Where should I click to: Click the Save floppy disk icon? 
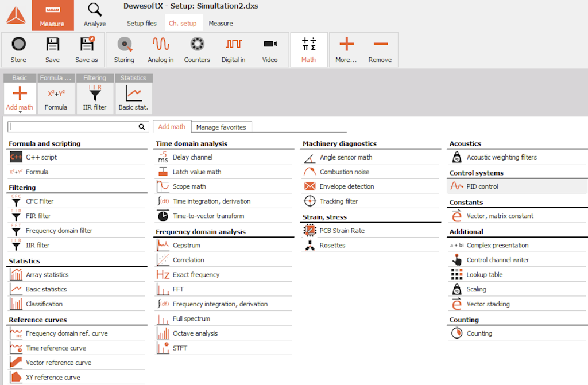pyautogui.click(x=52, y=44)
